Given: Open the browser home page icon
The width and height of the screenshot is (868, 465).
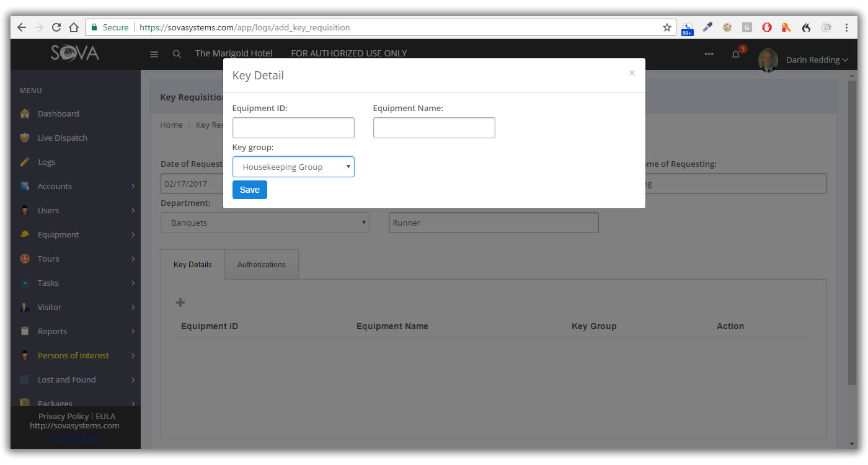Looking at the screenshot, I should [x=73, y=27].
